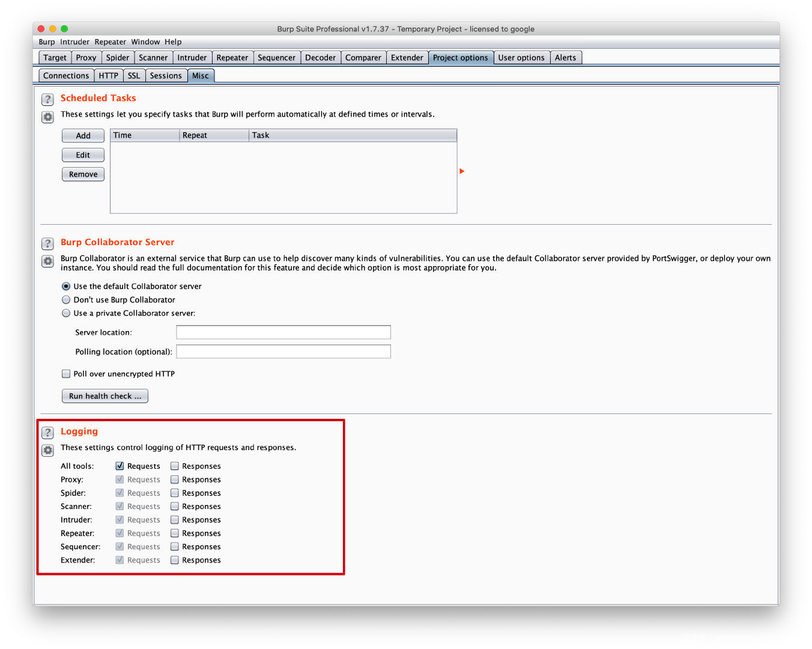Select Don't use Burp Collaborator option
This screenshot has height=649, width=812.
coord(67,300)
